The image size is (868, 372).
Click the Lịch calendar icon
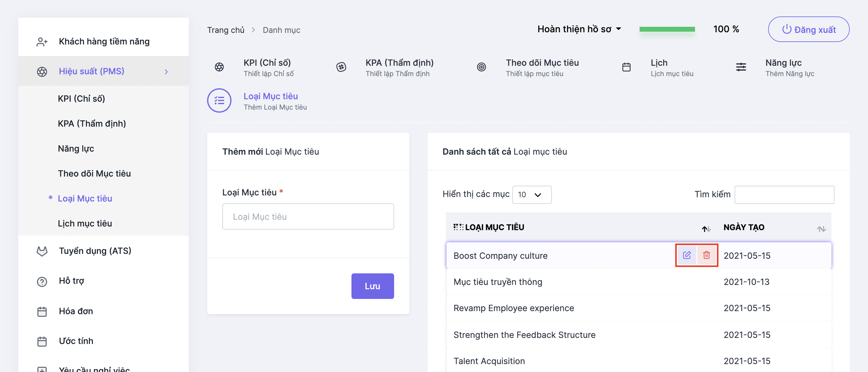(x=626, y=67)
